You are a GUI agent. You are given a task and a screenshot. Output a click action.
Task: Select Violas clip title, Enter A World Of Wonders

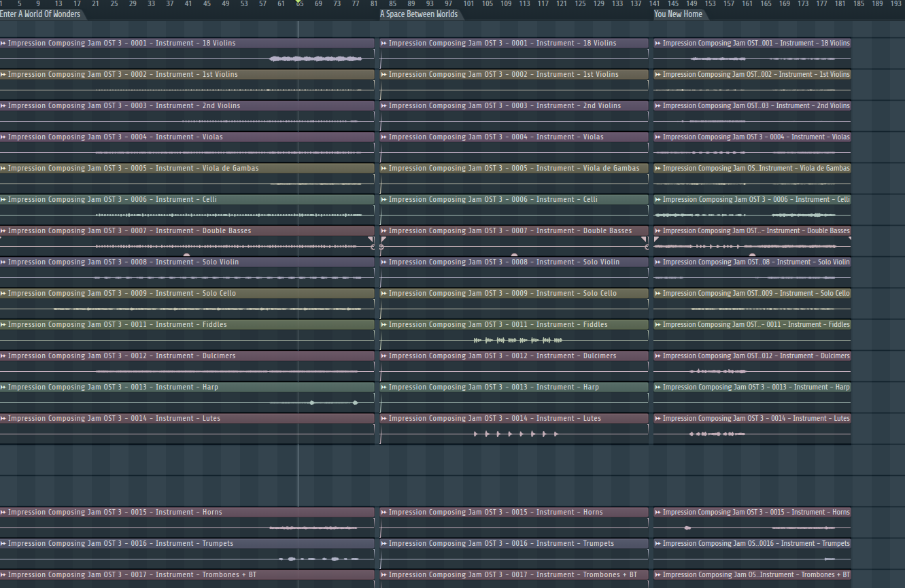click(x=116, y=137)
